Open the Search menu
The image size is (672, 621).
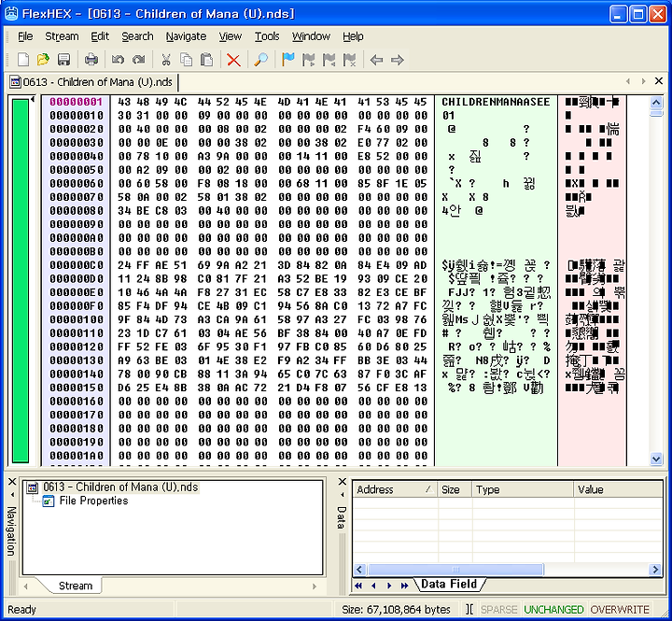[137, 36]
